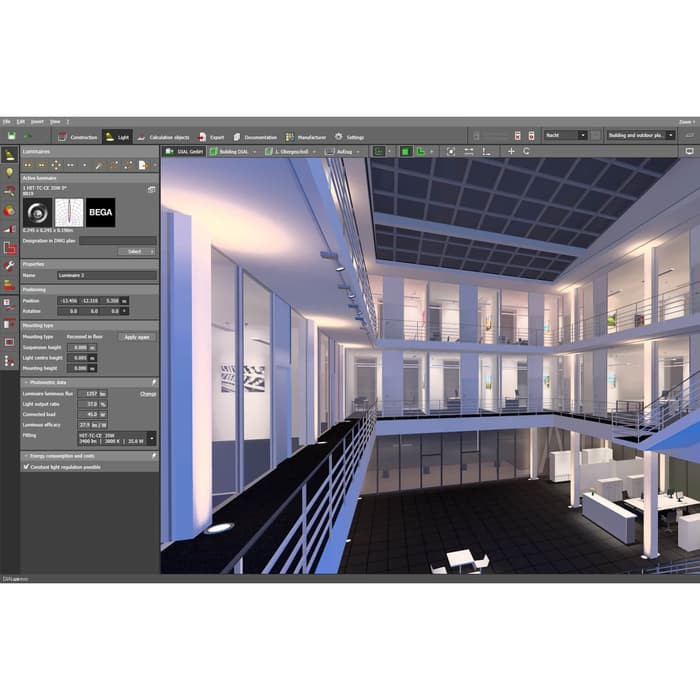This screenshot has width=700, height=700.
Task: Pin the Photometric data section
Action: pos(153,382)
